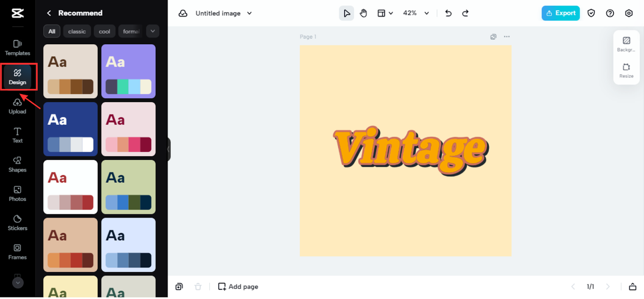The image size is (644, 299).
Task: Open the layout grid options
Action: (x=381, y=13)
